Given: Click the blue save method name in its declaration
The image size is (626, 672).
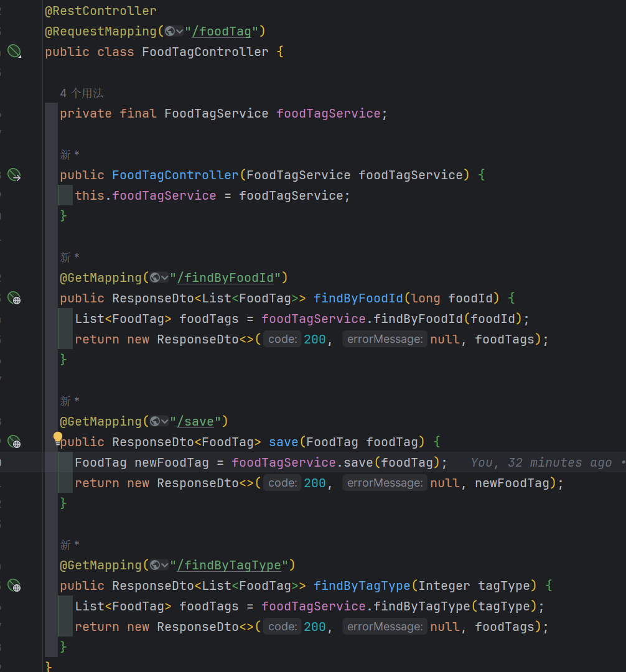Looking at the screenshot, I should [x=284, y=442].
